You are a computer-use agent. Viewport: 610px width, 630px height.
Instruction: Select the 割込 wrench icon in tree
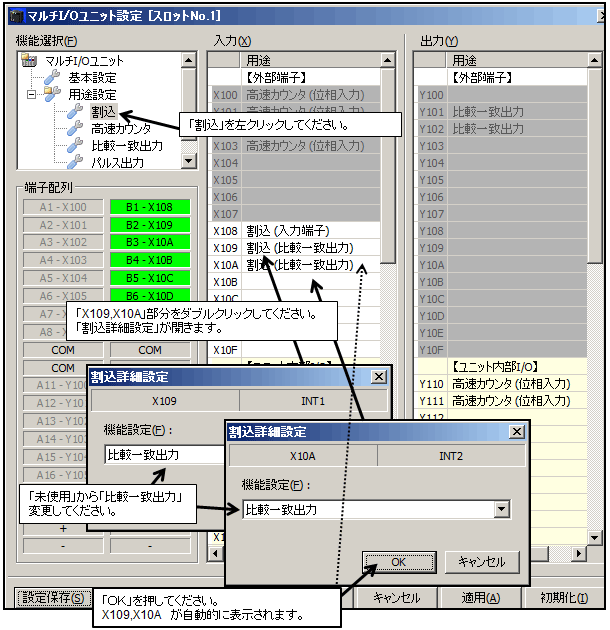click(x=75, y=111)
